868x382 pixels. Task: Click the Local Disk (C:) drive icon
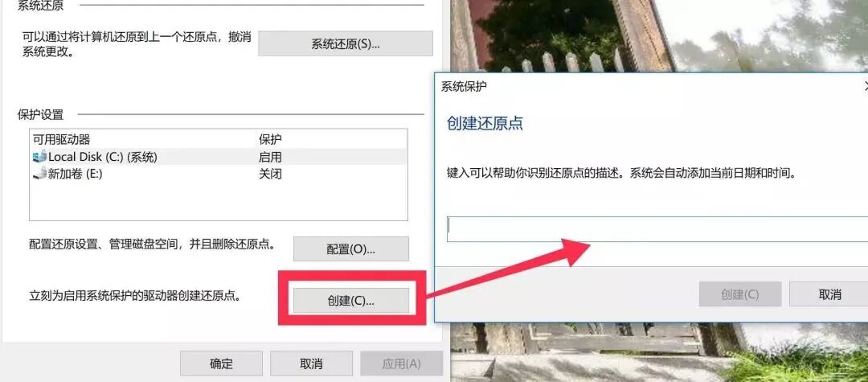point(39,157)
